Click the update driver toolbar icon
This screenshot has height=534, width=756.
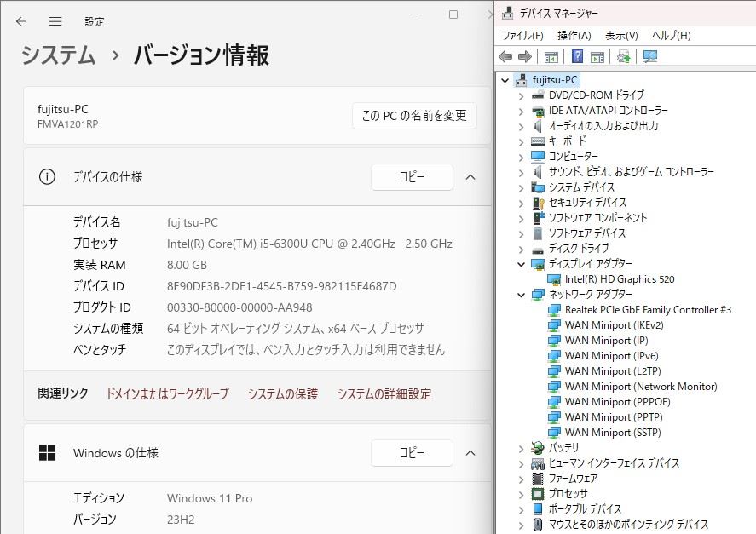pos(623,57)
